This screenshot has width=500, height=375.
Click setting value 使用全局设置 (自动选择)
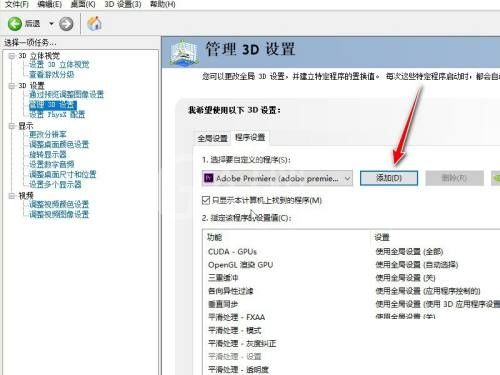pos(417,265)
